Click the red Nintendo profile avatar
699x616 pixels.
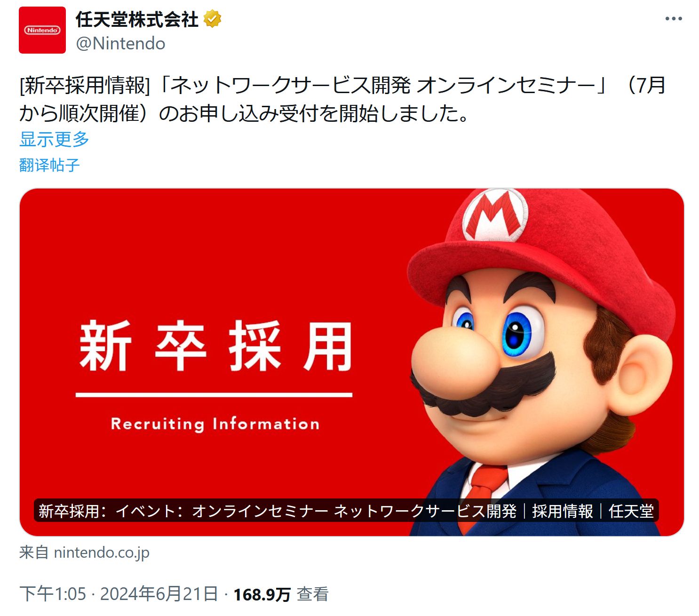click(42, 30)
